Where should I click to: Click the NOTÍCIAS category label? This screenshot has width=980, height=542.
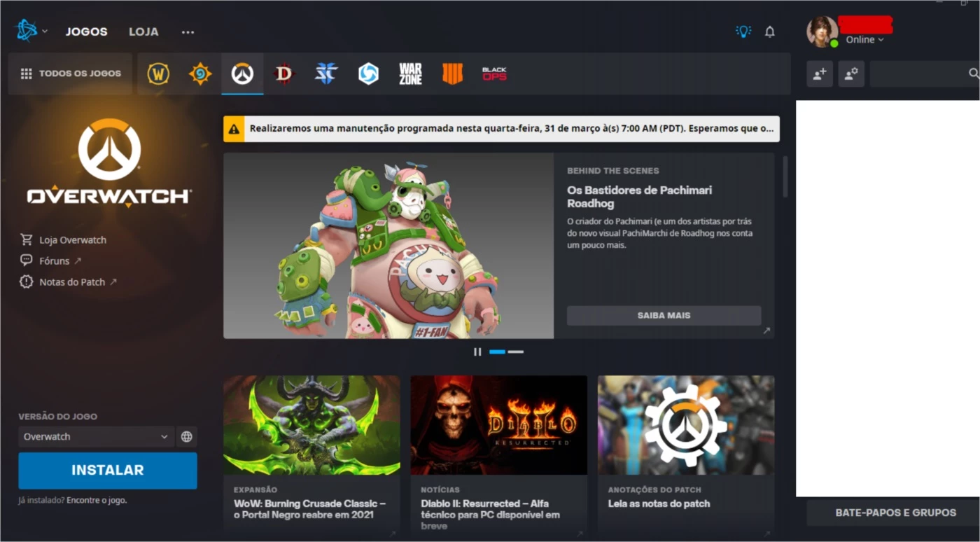pyautogui.click(x=440, y=490)
